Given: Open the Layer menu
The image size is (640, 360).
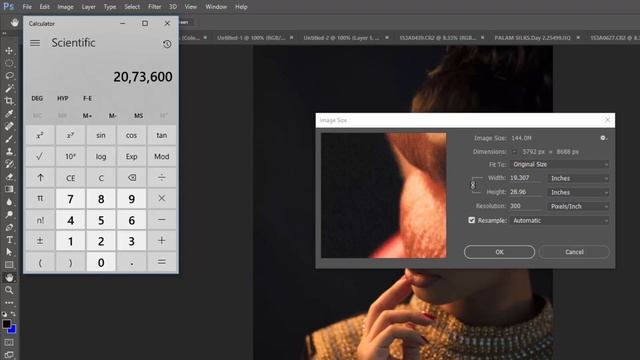Looking at the screenshot, I should tap(89, 7).
